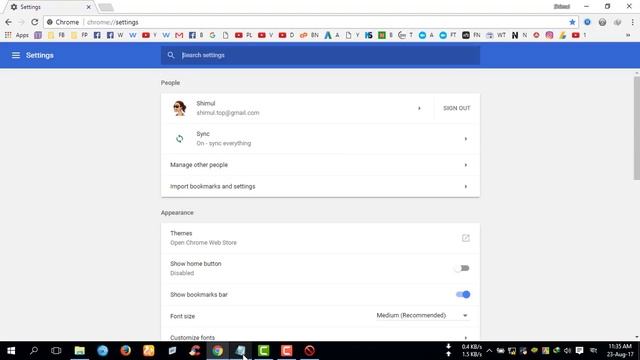The height and width of the screenshot is (360, 640).
Task: Open the Sync 'On - sync everything' row
Action: click(320, 139)
